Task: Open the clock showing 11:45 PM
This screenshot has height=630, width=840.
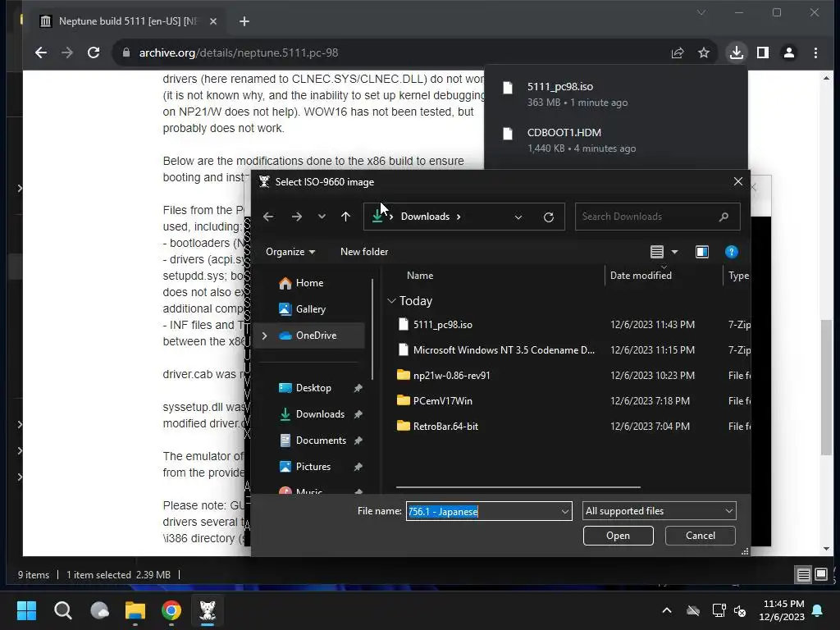Action: pyautogui.click(x=782, y=610)
